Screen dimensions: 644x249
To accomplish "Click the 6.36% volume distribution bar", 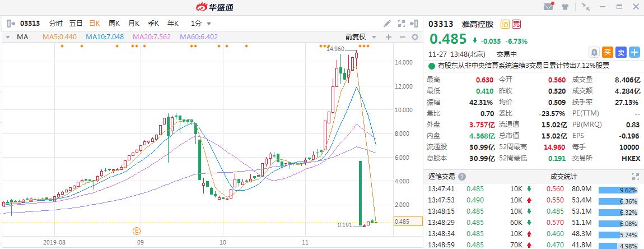I will point(619,200).
